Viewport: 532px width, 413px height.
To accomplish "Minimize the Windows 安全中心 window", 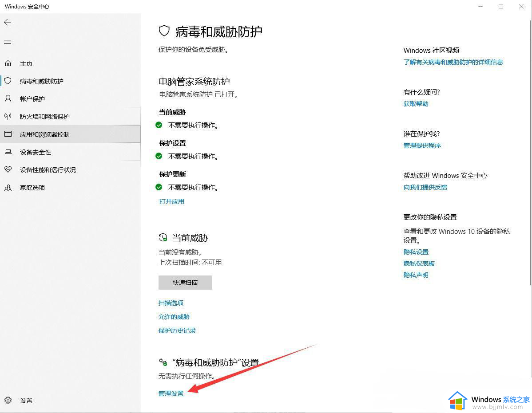I will (x=480, y=7).
